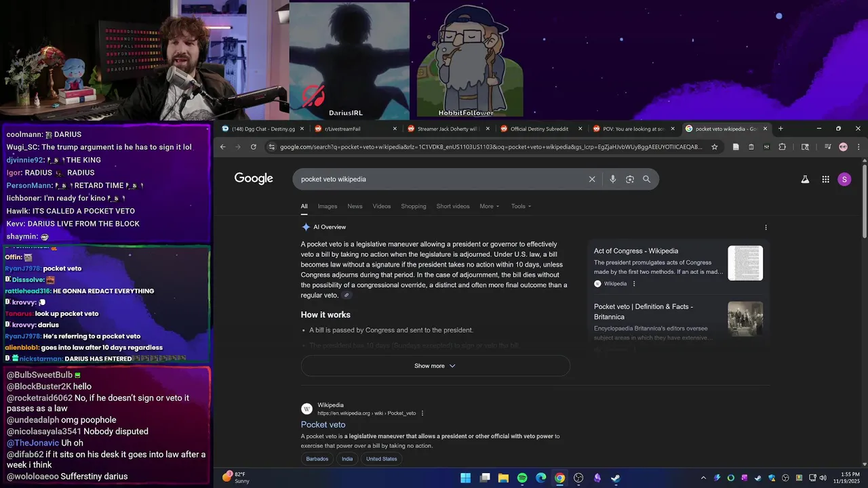Switch to the Streamer Jack Doherty browser tab
This screenshot has height=488, width=868.
click(448, 129)
